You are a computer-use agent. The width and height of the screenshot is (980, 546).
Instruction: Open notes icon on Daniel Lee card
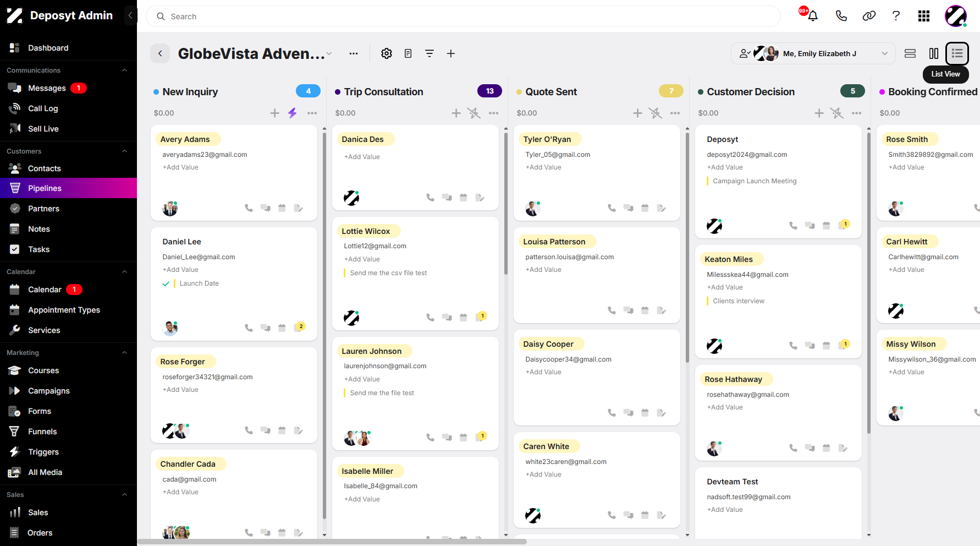[298, 328]
